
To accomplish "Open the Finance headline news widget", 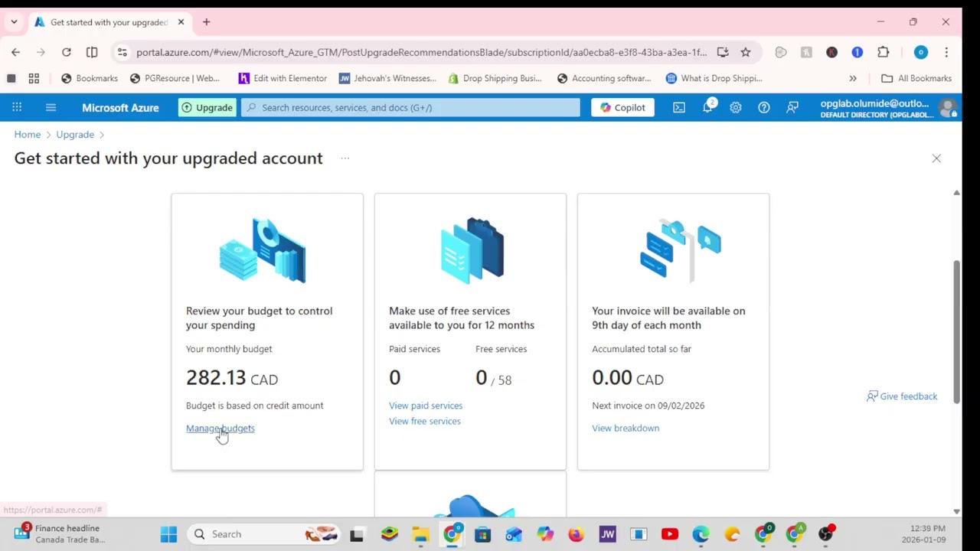I will [x=60, y=533].
